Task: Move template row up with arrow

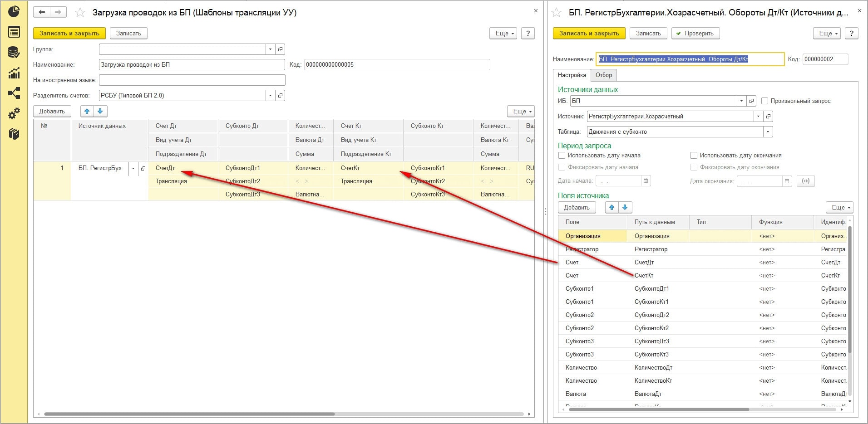Action: (x=87, y=111)
